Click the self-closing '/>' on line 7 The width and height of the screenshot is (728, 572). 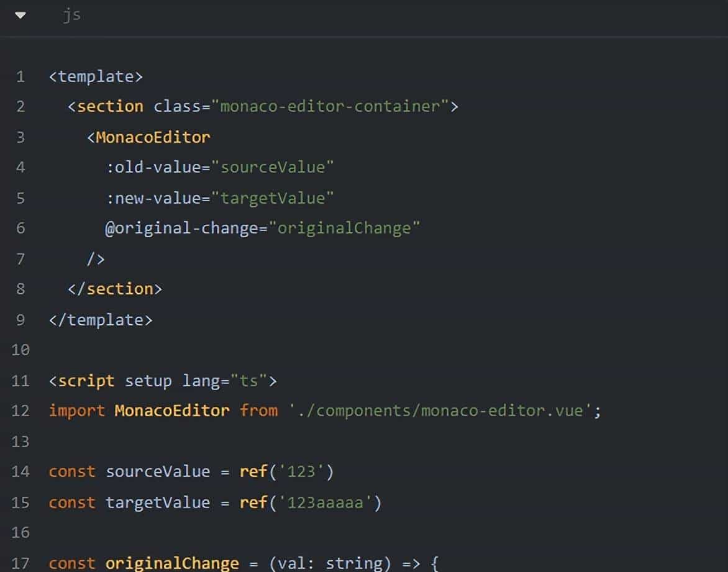click(96, 259)
